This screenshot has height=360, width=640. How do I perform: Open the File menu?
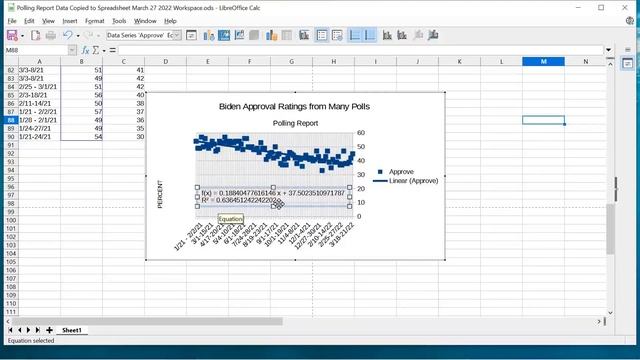pyautogui.click(x=12, y=21)
